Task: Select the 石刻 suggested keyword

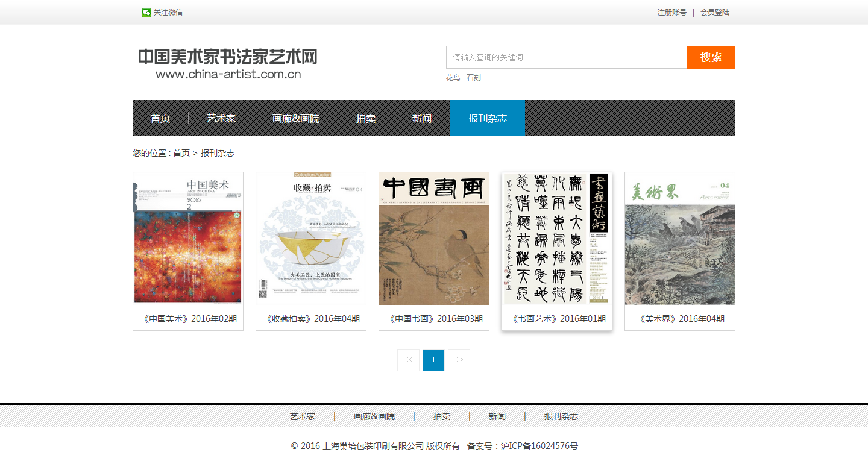Action: click(x=474, y=78)
